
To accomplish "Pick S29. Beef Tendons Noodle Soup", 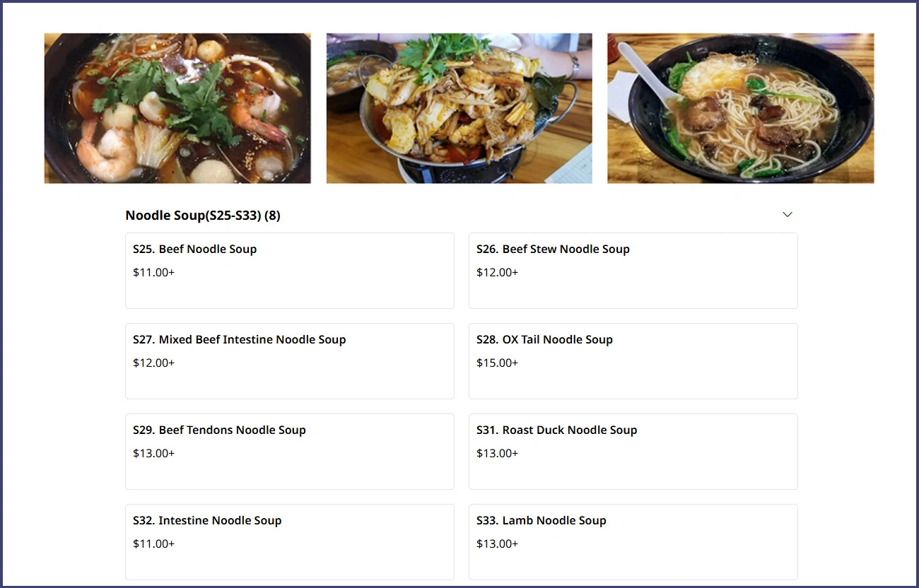I will 290,452.
